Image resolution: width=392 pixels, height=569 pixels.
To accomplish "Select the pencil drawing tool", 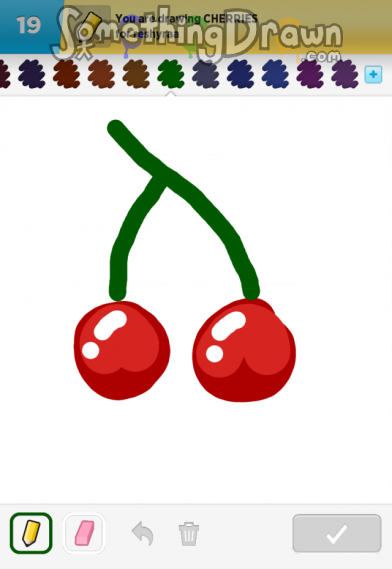I will (x=31, y=533).
